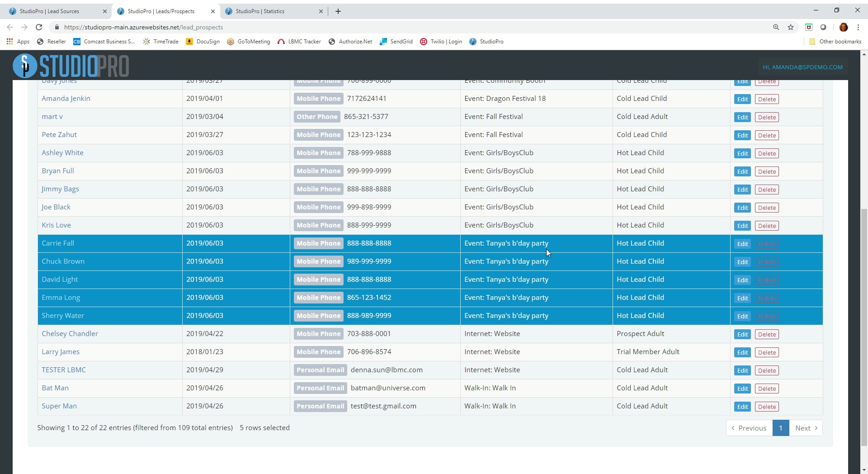868x474 pixels.
Task: Click the Comcast Business bookmark
Action: click(x=104, y=42)
